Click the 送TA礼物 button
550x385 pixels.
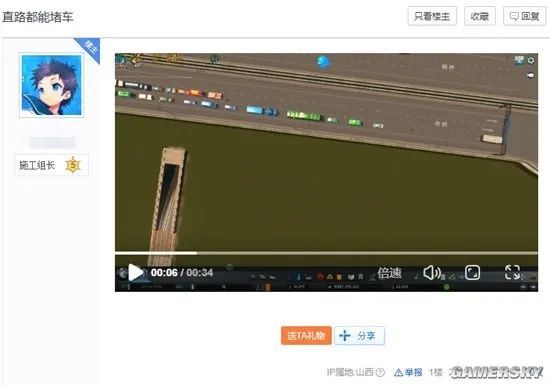pyautogui.click(x=306, y=336)
